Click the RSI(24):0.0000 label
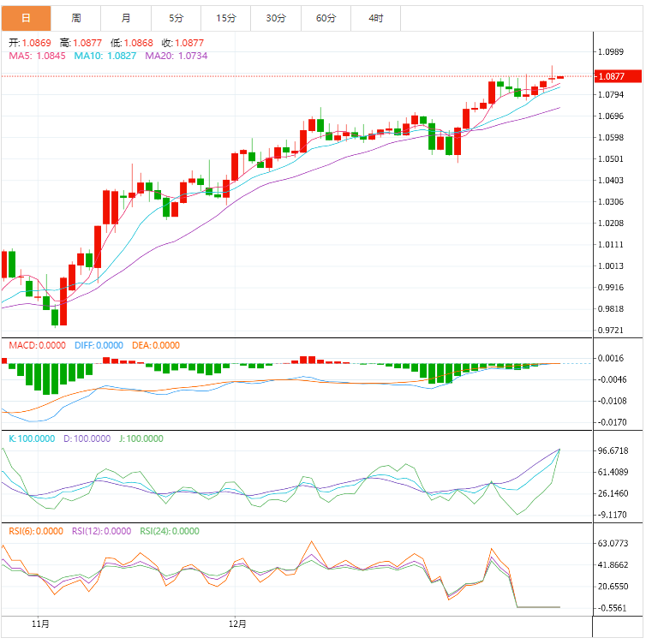The image size is (646, 644). tap(170, 531)
